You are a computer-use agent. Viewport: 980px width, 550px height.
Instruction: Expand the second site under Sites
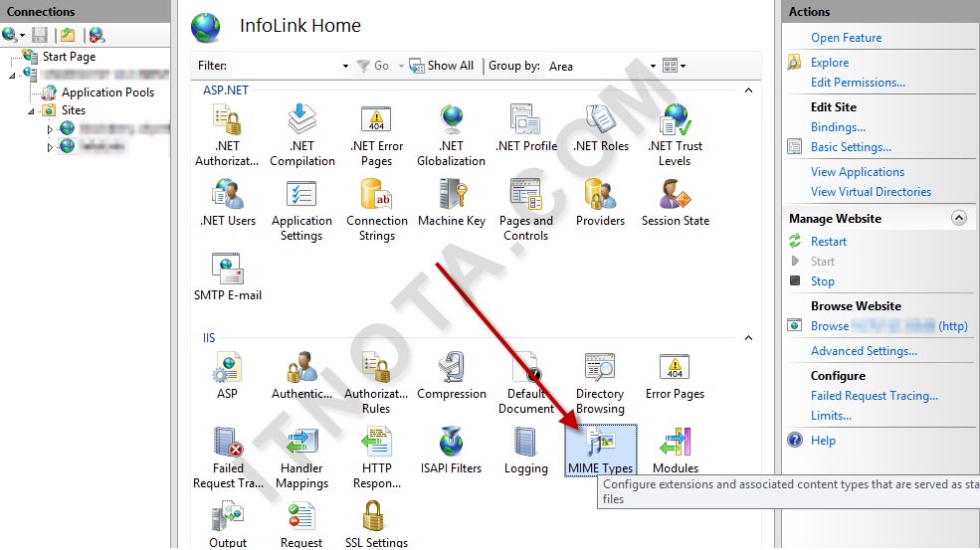pos(50,147)
